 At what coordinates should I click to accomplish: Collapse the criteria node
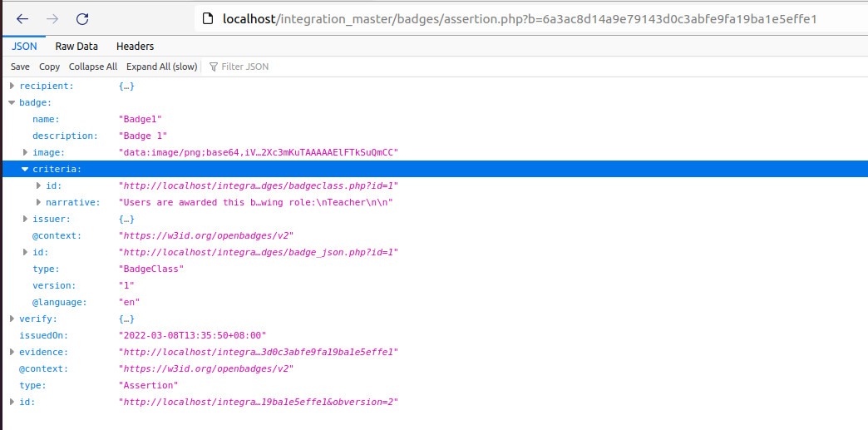click(x=25, y=169)
